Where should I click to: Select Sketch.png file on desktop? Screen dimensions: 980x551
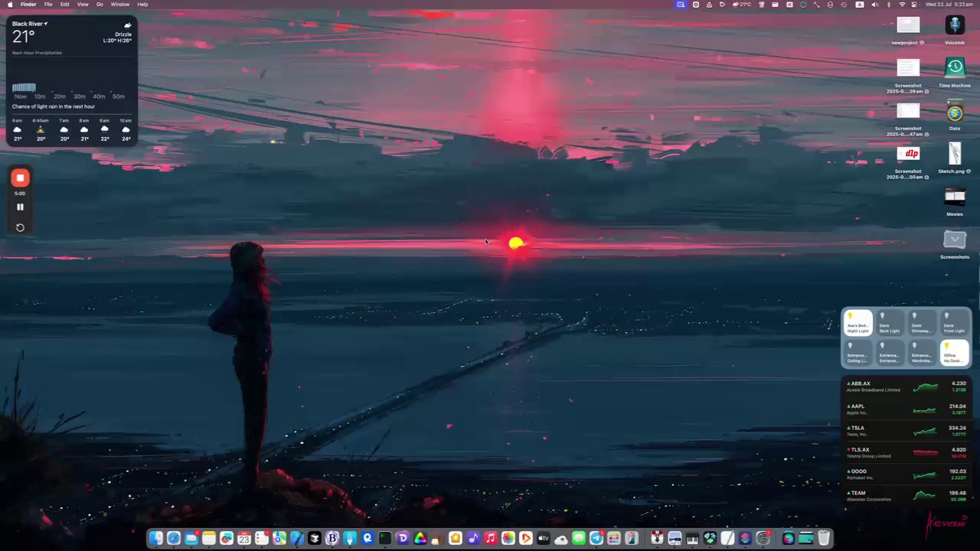[955, 158]
